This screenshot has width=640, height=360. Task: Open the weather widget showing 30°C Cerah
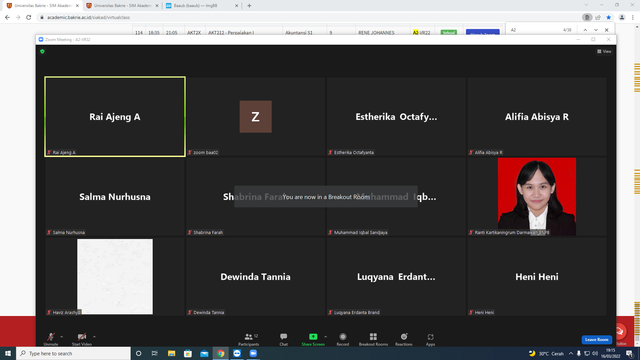click(x=546, y=353)
